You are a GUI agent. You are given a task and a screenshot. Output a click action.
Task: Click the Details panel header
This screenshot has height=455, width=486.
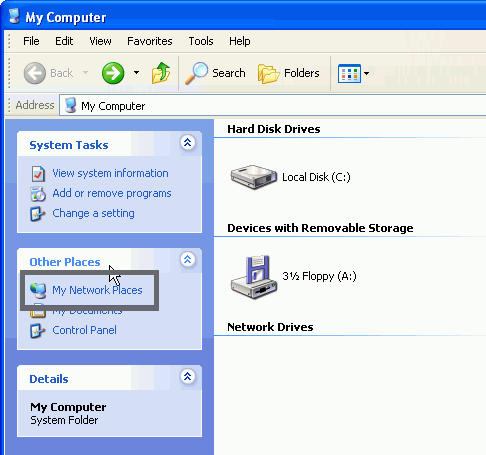click(109, 378)
